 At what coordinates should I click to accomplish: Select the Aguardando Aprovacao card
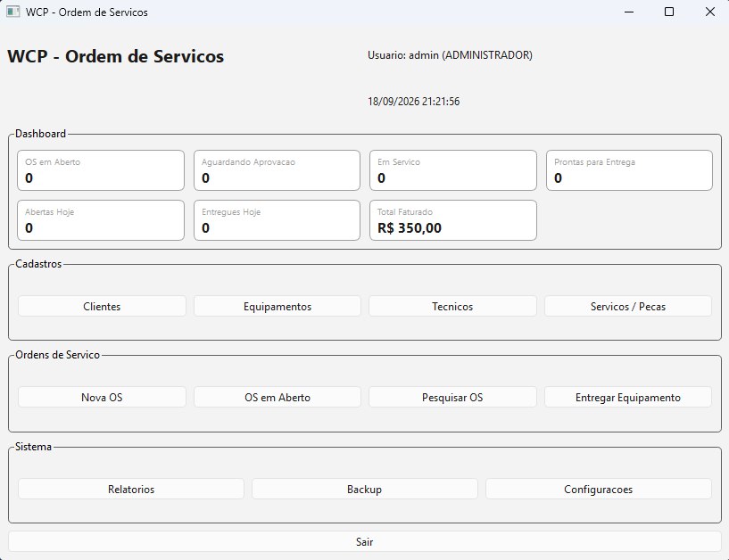pos(278,170)
